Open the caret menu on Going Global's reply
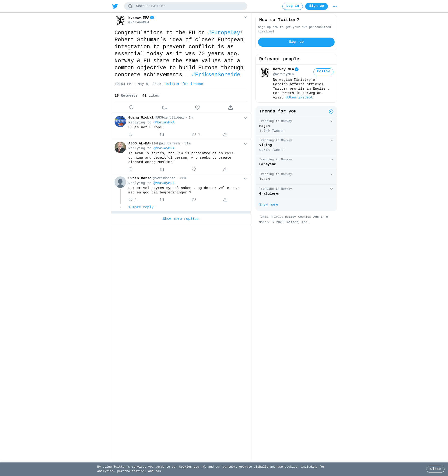 [245, 118]
